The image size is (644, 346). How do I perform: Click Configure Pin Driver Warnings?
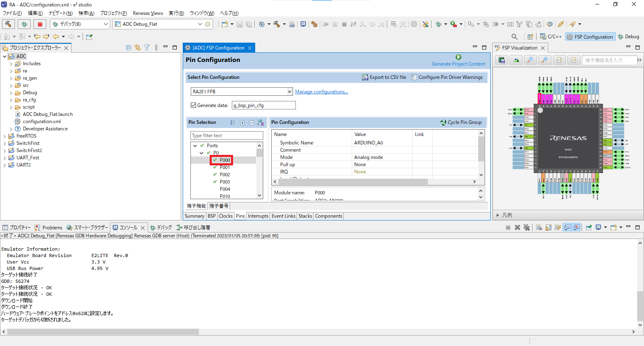[447, 77]
